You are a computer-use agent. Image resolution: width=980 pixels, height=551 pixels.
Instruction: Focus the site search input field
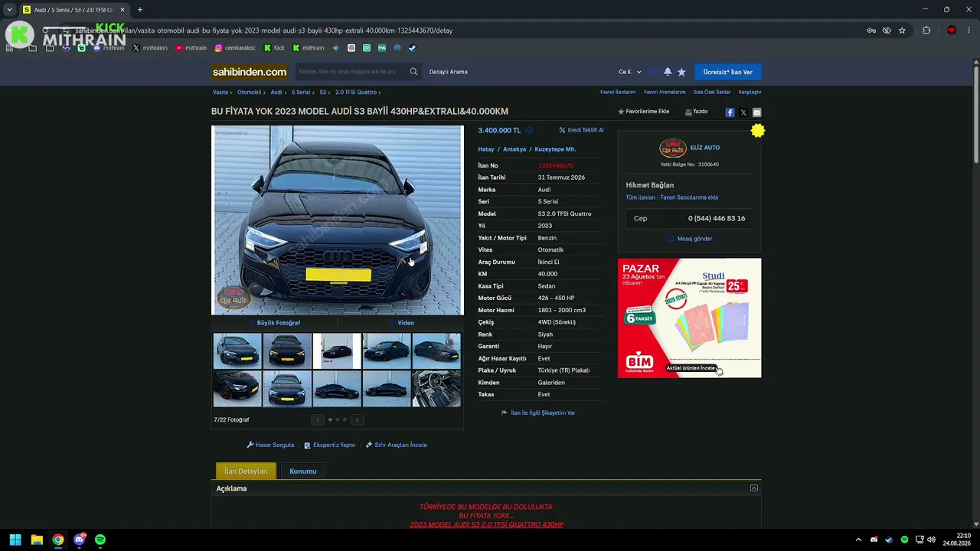pyautogui.click(x=352, y=72)
